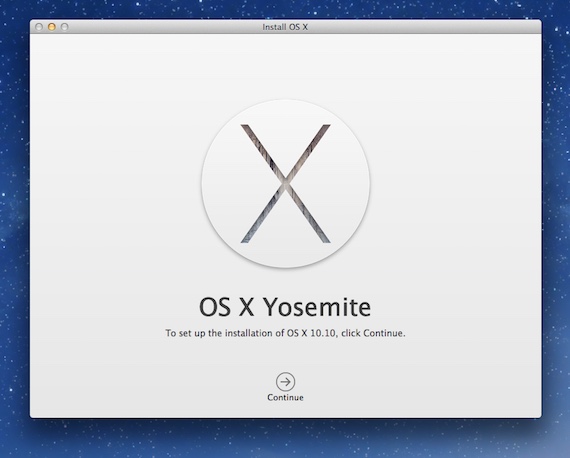Minimize the Install OS X window
The image size is (570, 458).
pos(52,27)
